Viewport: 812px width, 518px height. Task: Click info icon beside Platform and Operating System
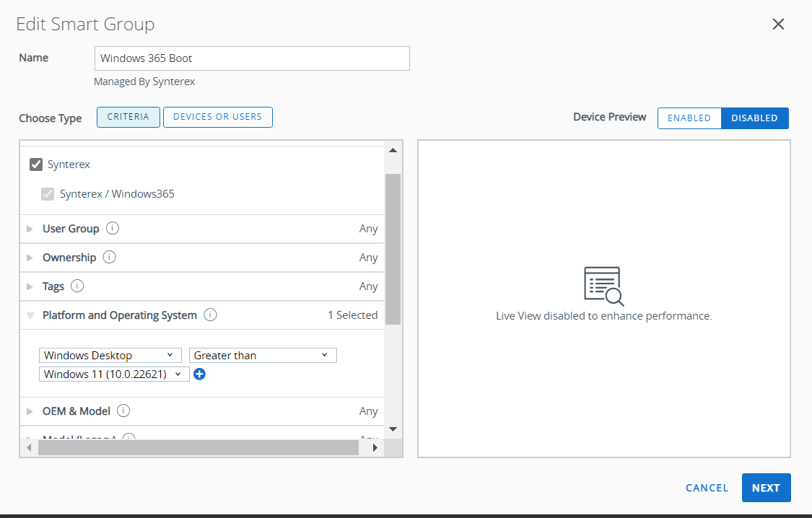coord(210,315)
